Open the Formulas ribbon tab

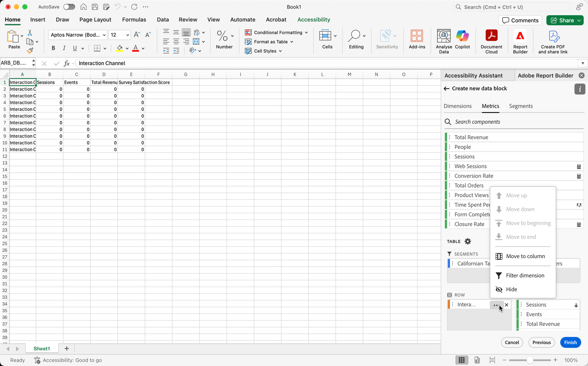[x=134, y=20]
